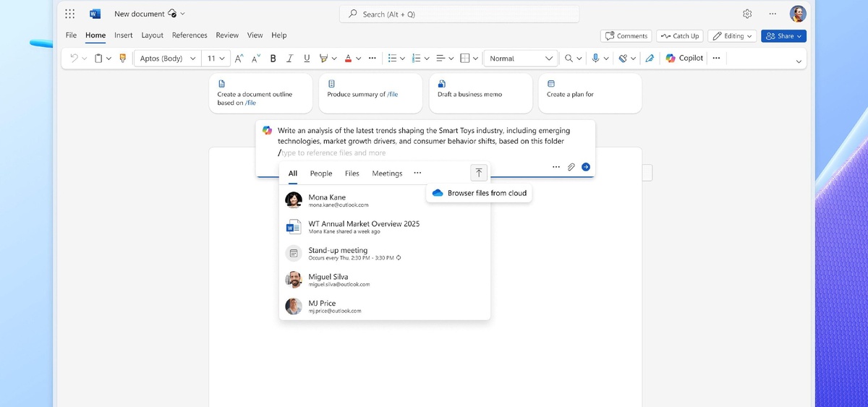Expand the font color arrow

click(x=359, y=59)
